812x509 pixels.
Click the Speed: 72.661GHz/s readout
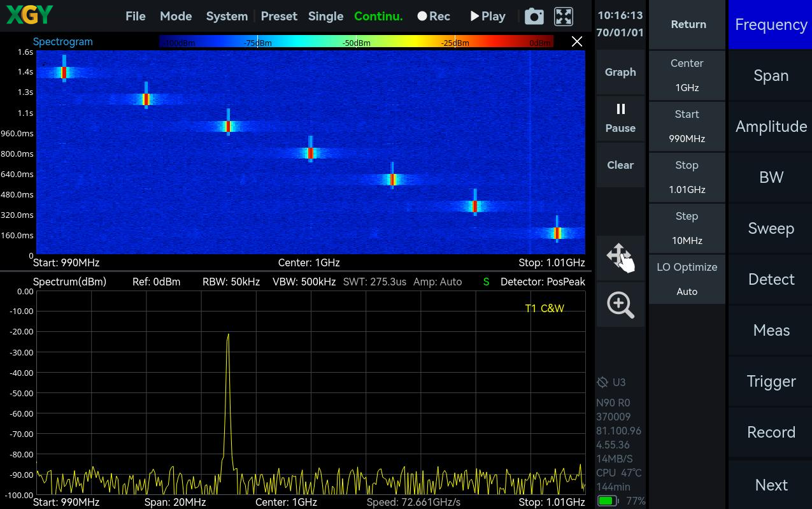[413, 502]
